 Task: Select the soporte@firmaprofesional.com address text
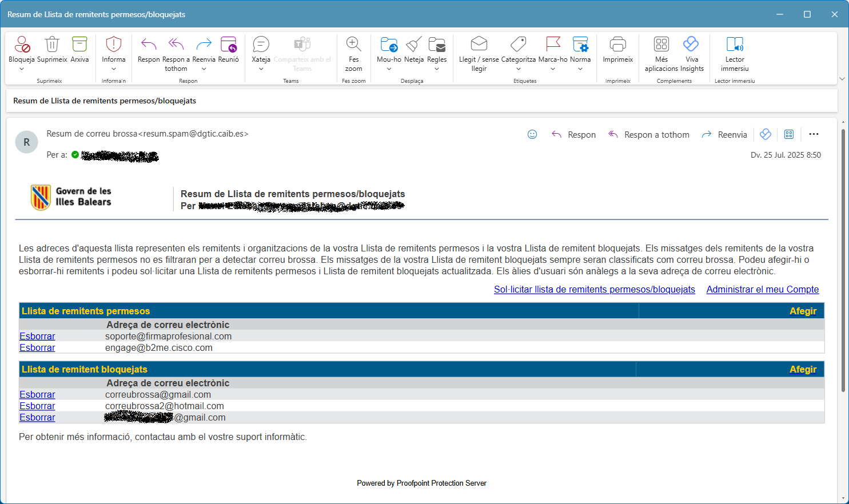pos(168,337)
